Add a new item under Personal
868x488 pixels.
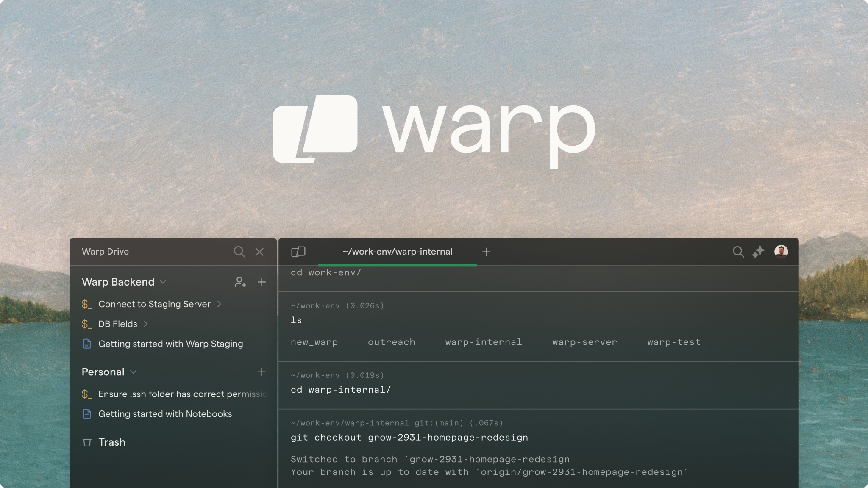262,372
